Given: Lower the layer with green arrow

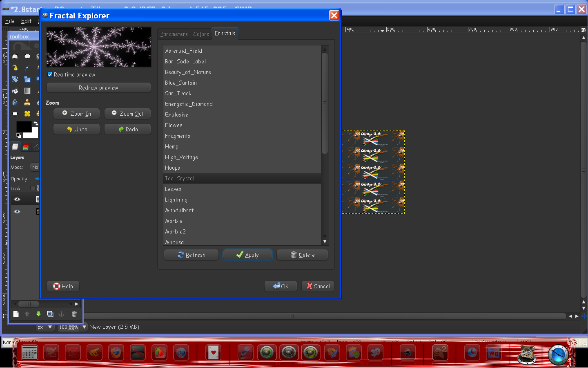Looking at the screenshot, I should pos(38,314).
